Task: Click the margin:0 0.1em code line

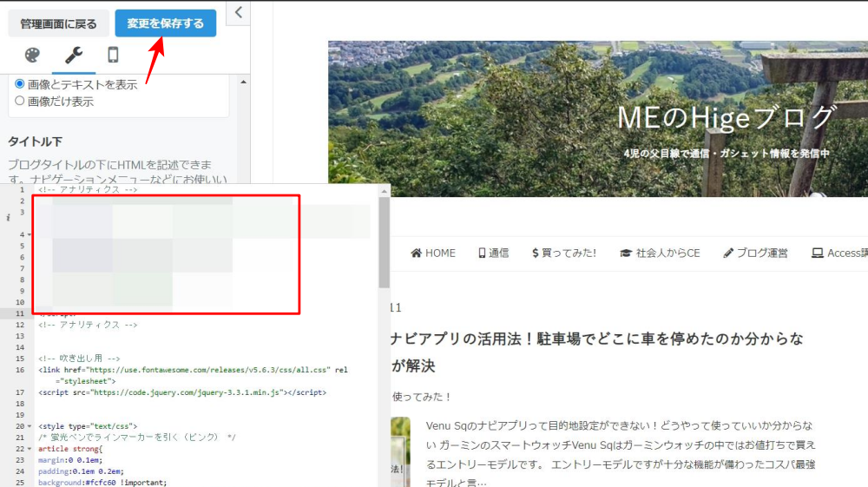Action: (x=70, y=460)
